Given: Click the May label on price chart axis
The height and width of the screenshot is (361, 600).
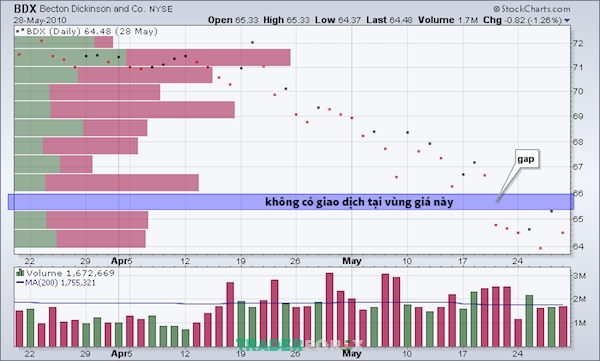Looking at the screenshot, I should (351, 261).
